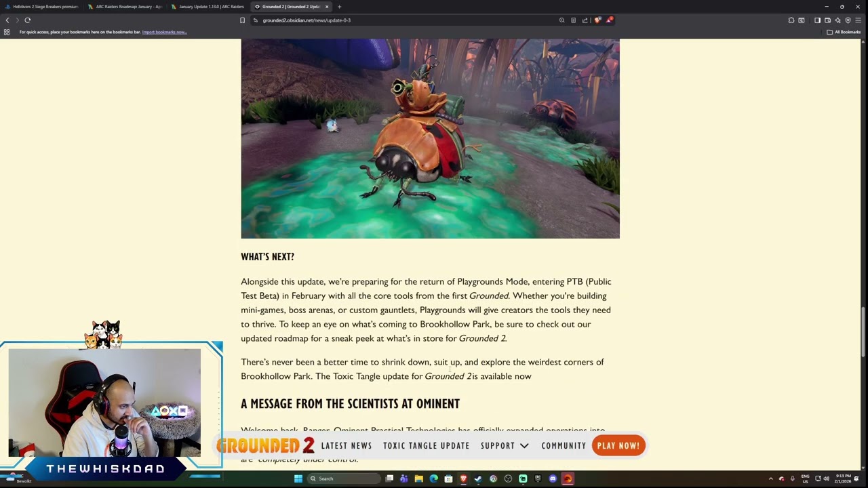Open the Brave Shields lion icon
Image resolution: width=868 pixels, height=488 pixels.
click(x=597, y=20)
